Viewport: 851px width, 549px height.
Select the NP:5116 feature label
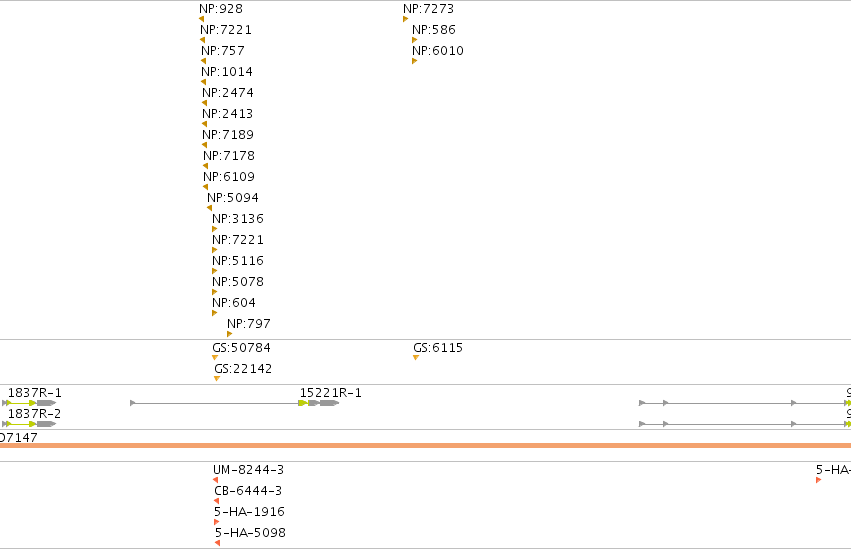[238, 260]
